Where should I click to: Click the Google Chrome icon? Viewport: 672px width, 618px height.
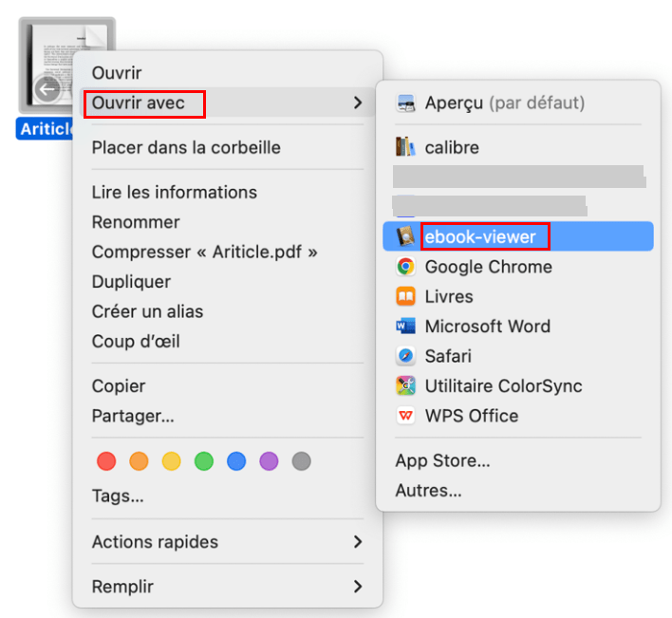pos(405,266)
